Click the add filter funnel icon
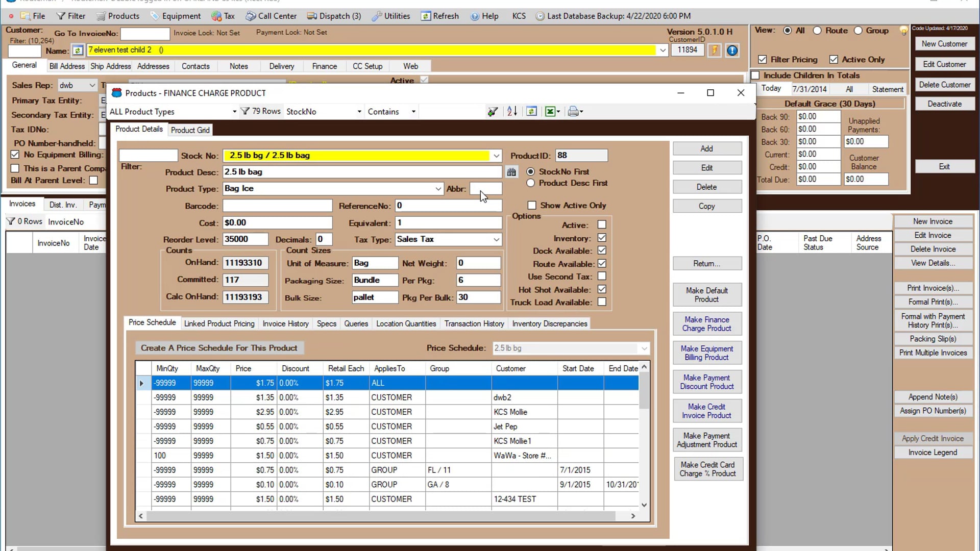 point(493,111)
